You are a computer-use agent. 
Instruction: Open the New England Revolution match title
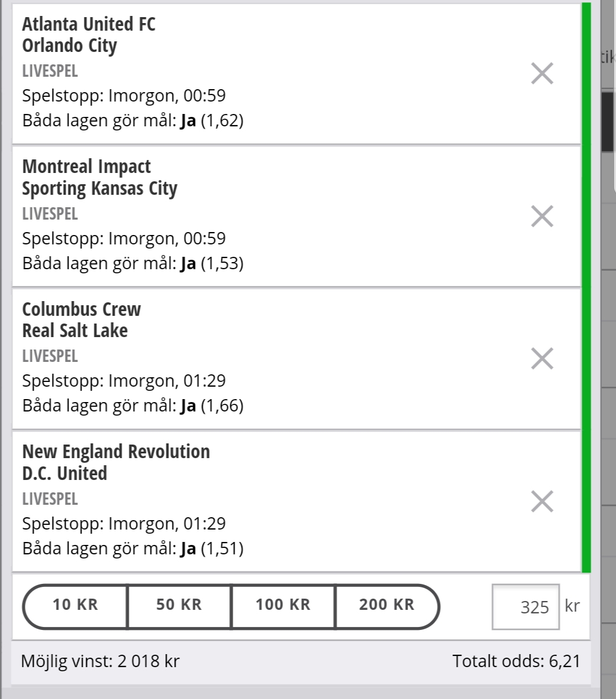click(x=116, y=462)
